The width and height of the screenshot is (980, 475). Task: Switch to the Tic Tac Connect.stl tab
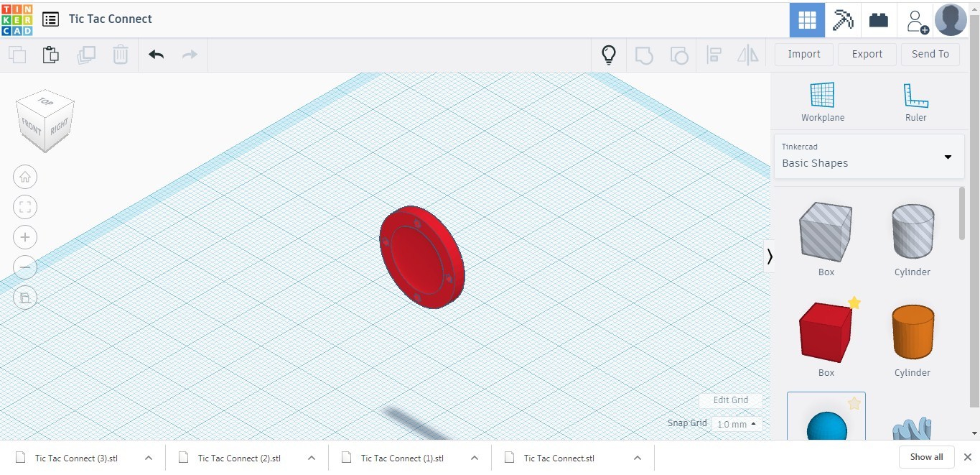pyautogui.click(x=559, y=458)
